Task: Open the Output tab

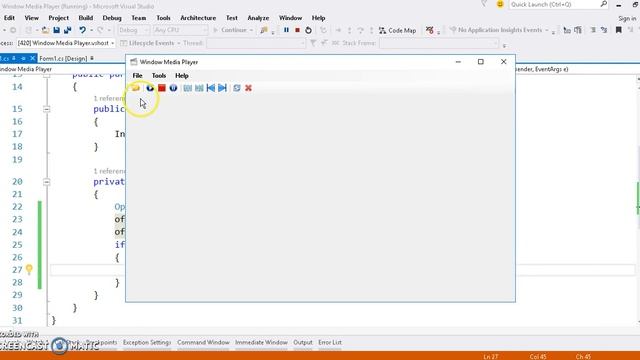Action: point(303,342)
